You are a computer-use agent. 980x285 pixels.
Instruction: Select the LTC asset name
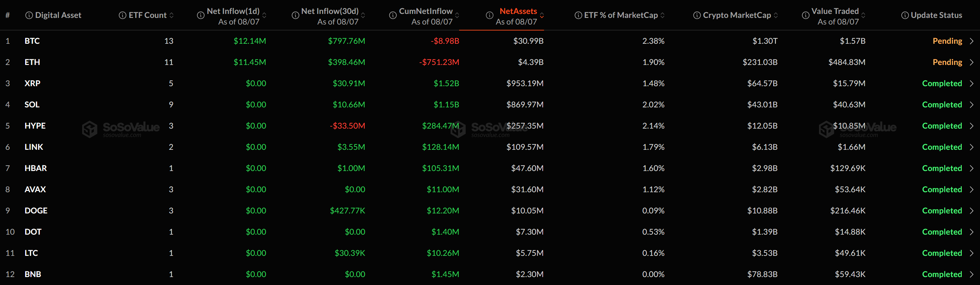[x=31, y=253]
